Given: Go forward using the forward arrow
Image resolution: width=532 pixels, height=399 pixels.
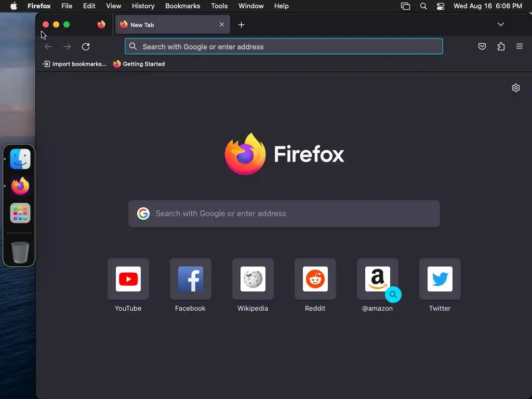Looking at the screenshot, I should [67, 46].
